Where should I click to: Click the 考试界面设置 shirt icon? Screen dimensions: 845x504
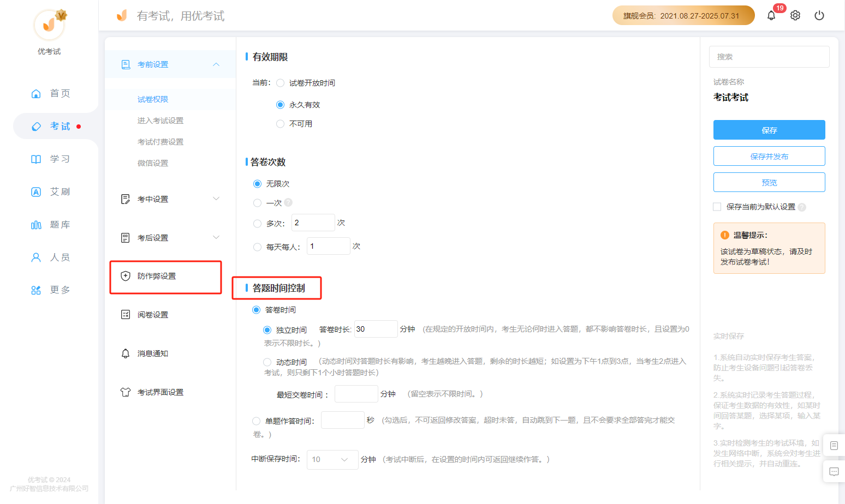pyautogui.click(x=126, y=392)
